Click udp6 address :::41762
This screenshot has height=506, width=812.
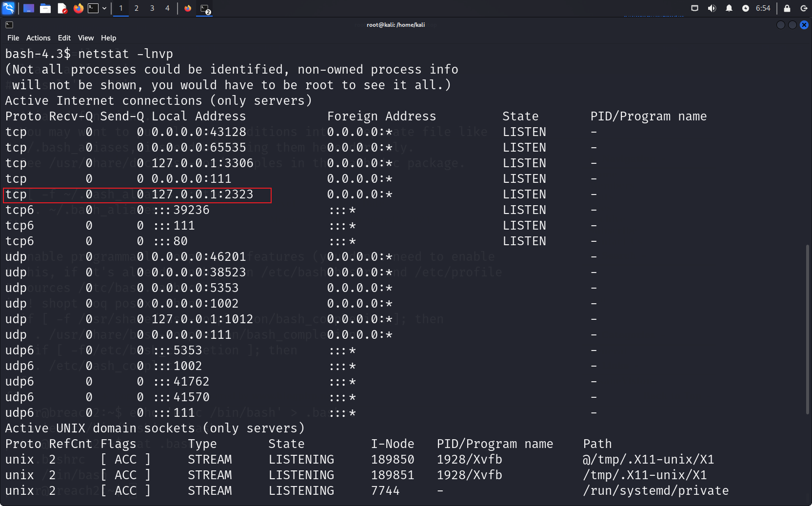tap(181, 382)
